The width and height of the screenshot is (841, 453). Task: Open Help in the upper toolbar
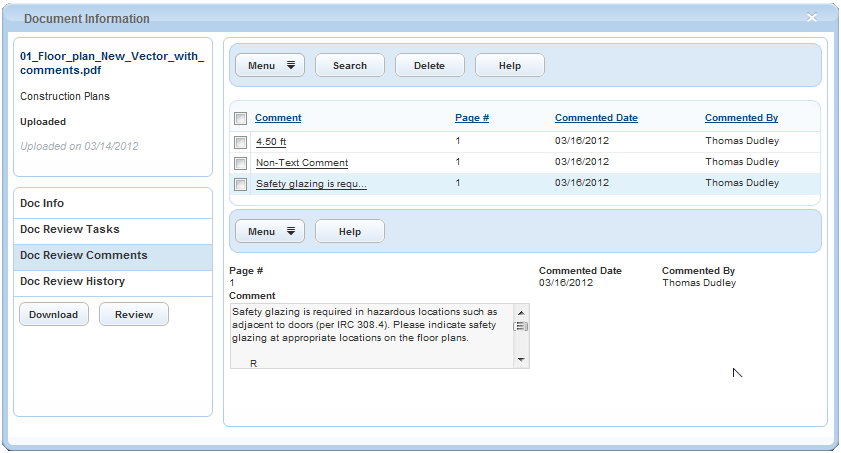[x=510, y=66]
